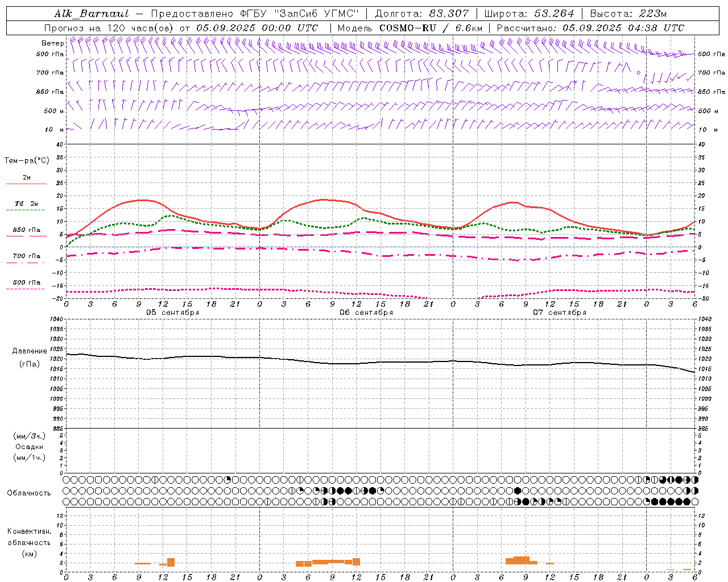The height and width of the screenshot is (582, 728).
Task: Select the latitude text Широта: 53.264
Action: 529,14
